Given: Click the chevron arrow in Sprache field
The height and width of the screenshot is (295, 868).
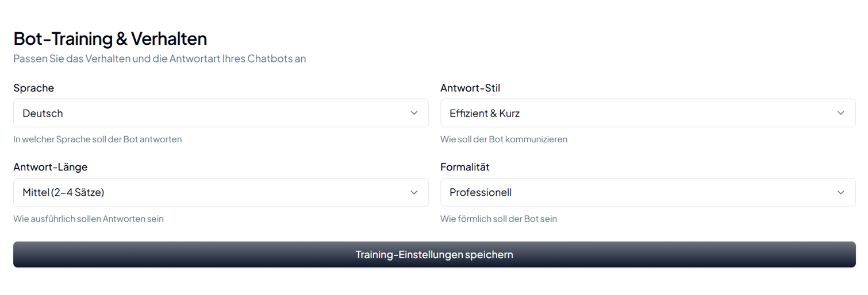Looking at the screenshot, I should pyautogui.click(x=414, y=113).
